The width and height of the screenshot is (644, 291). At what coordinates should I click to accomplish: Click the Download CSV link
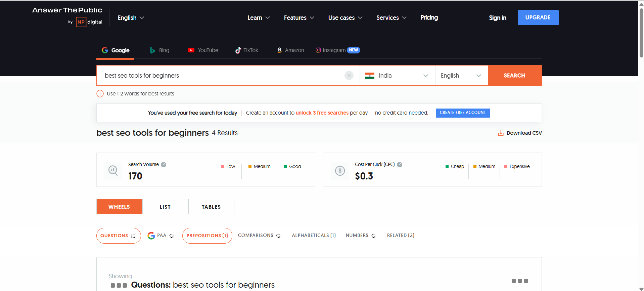click(x=520, y=133)
